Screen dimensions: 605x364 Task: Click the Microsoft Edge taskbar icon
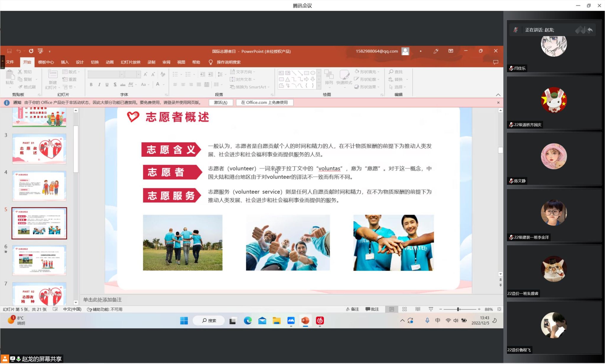click(248, 321)
